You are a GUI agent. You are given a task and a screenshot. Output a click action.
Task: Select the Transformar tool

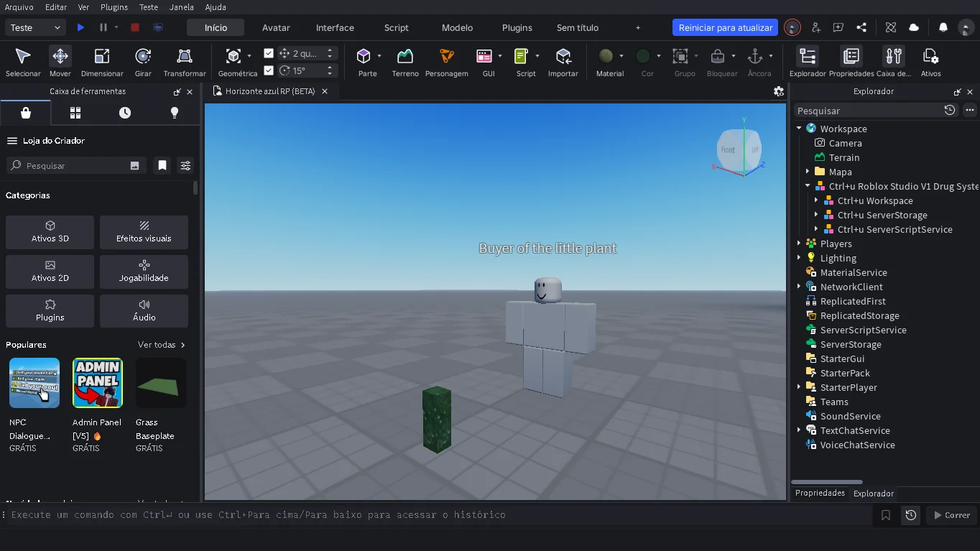click(185, 62)
